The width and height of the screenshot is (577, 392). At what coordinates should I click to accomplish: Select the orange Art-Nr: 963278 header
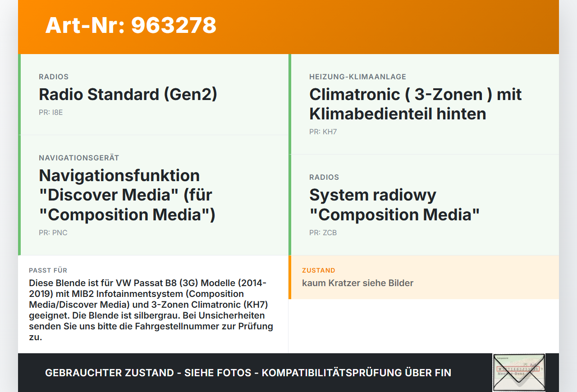pyautogui.click(x=131, y=26)
